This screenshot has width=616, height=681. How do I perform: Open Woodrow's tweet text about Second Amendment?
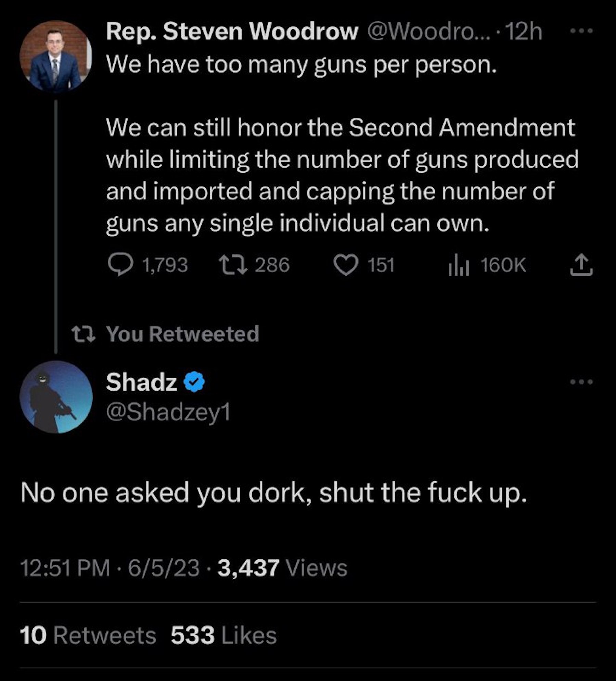pyautogui.click(x=341, y=175)
